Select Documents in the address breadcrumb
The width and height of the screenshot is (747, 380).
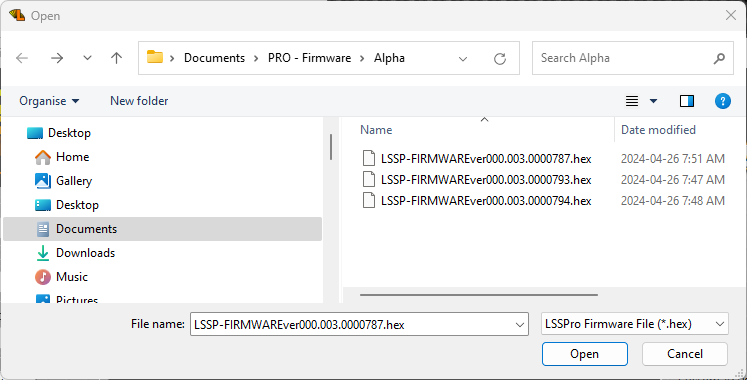214,58
